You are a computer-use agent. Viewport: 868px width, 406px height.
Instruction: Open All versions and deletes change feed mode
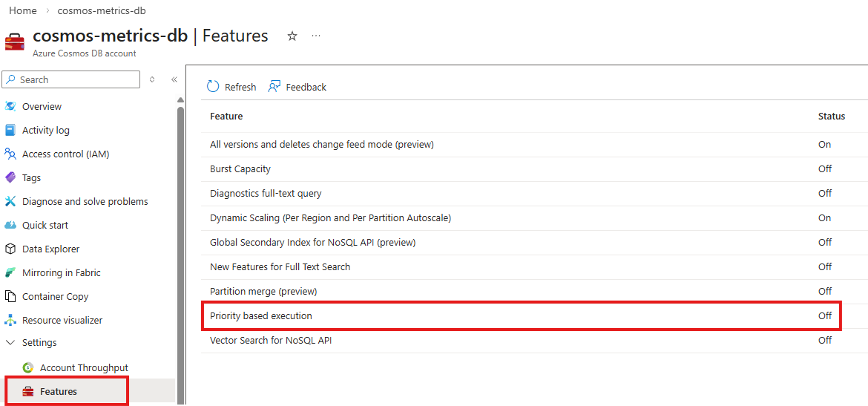click(322, 145)
